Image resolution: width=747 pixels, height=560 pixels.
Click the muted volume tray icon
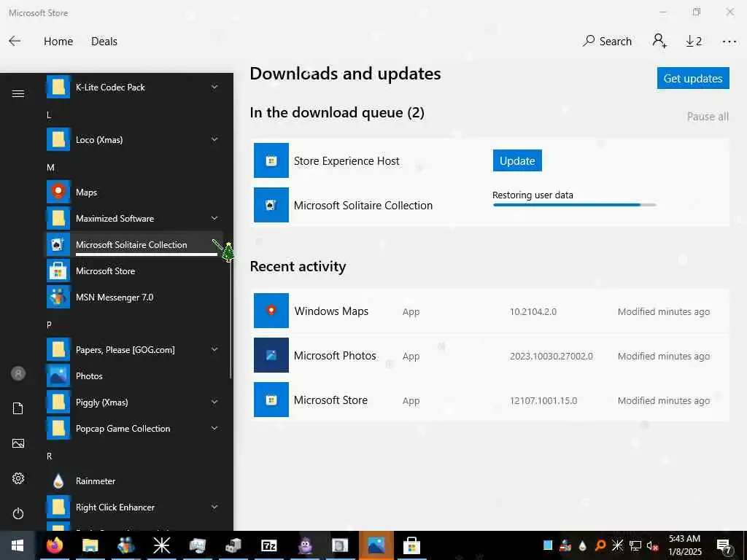(x=651, y=545)
